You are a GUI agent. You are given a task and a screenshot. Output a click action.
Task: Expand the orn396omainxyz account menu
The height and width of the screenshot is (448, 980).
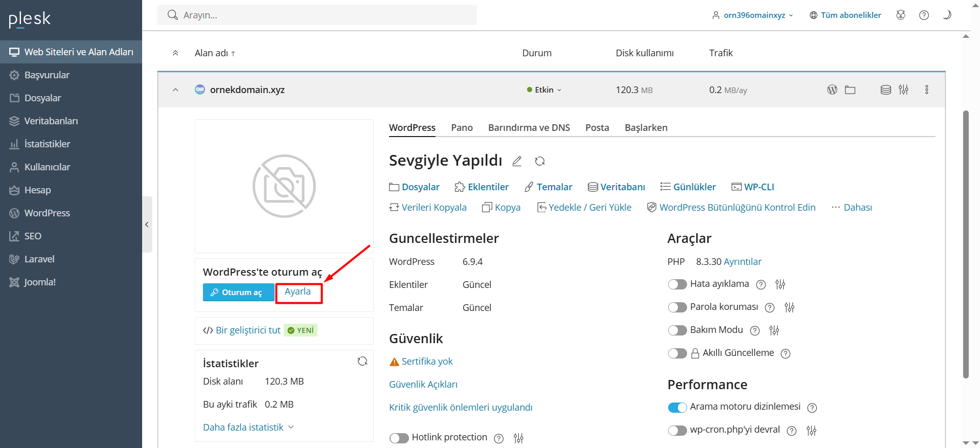tap(754, 15)
